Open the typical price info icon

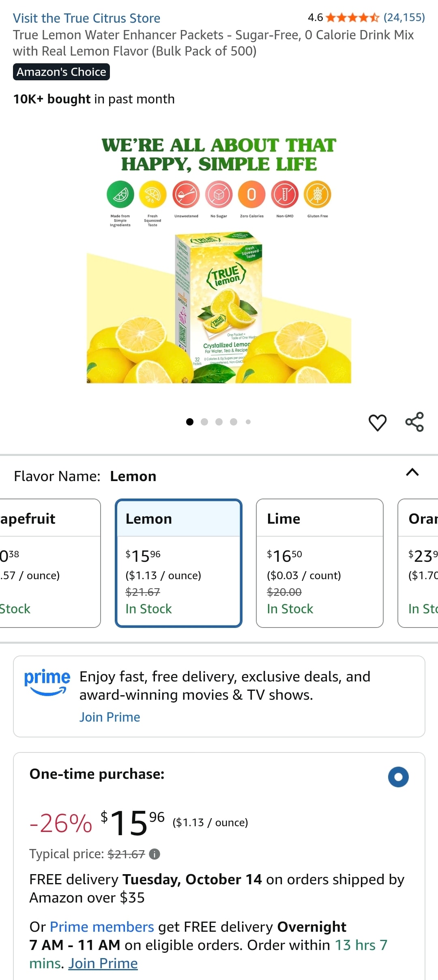pos(155,854)
